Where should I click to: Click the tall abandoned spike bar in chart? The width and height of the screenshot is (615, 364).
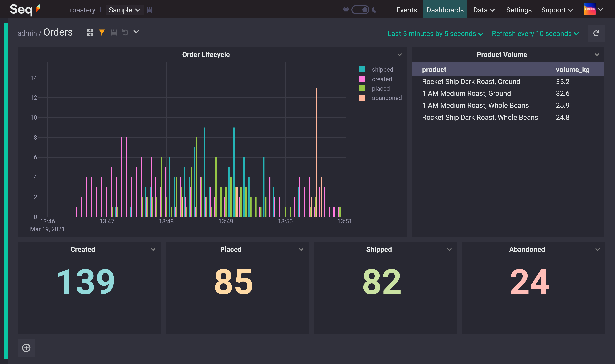pos(316,152)
